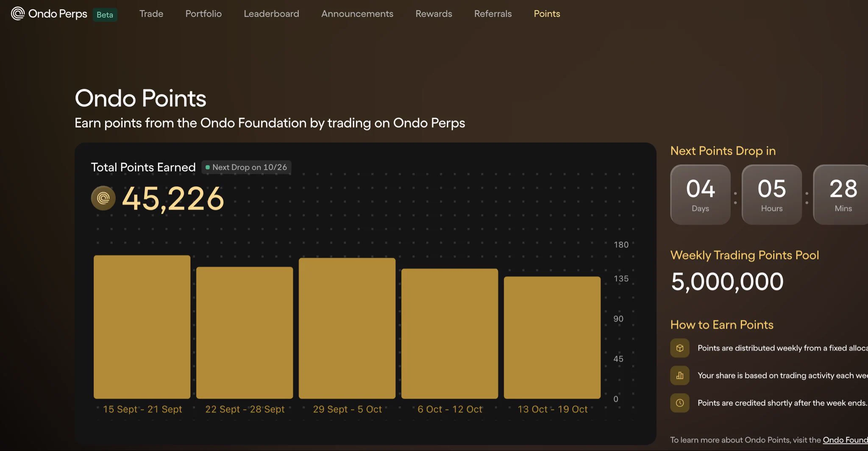Click the 05 Hours countdown card
Image resolution: width=868 pixels, height=451 pixels.
(x=772, y=195)
